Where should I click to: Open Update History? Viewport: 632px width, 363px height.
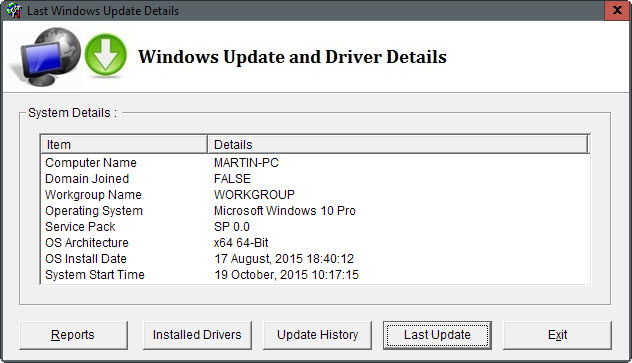pos(317,335)
